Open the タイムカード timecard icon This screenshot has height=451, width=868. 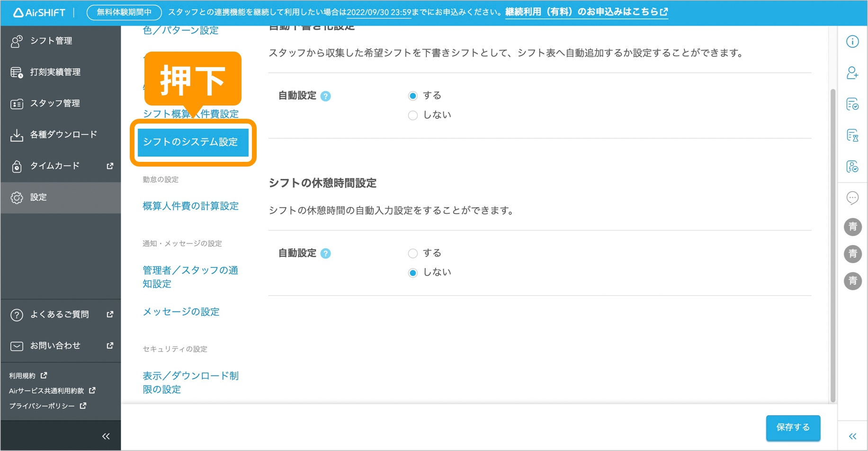coord(17,166)
